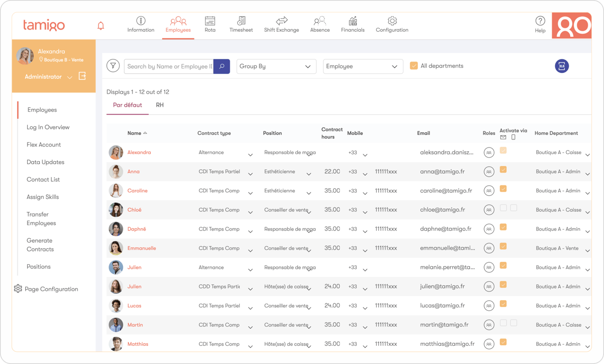The image size is (604, 364).
Task: Toggle email activation checkbox for Emmanuelle
Action: point(503,246)
